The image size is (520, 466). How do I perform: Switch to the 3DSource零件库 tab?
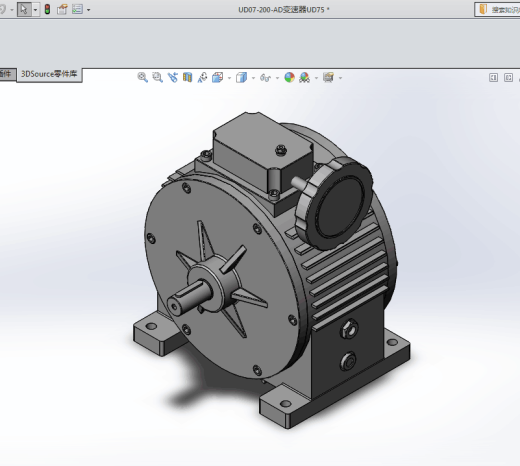49,74
